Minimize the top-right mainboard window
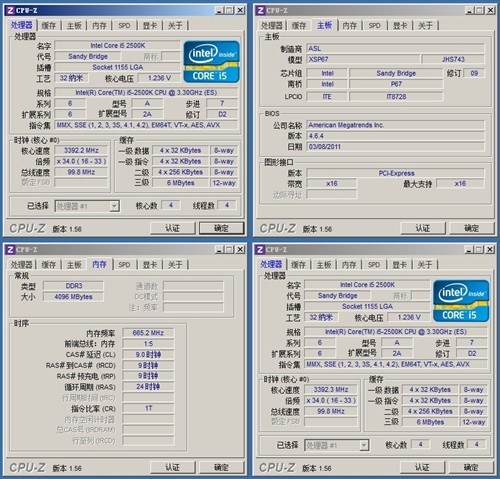This screenshot has width=500, height=479. tap(469, 10)
